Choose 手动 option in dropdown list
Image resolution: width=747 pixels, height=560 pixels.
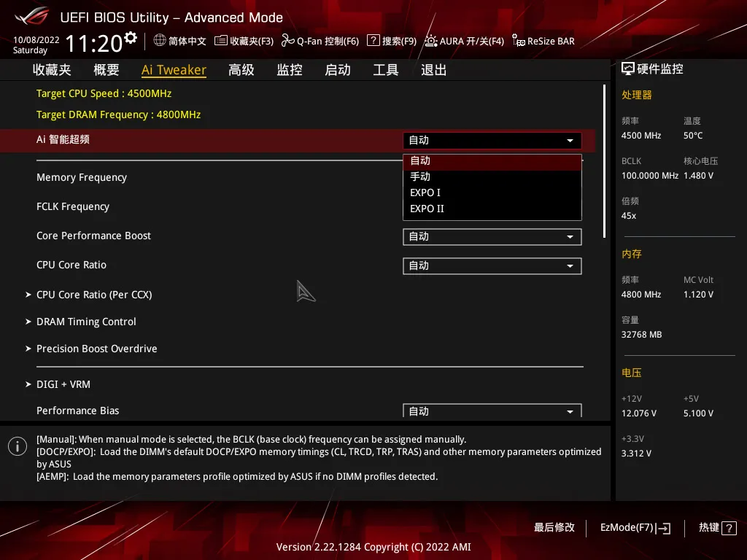coord(492,176)
